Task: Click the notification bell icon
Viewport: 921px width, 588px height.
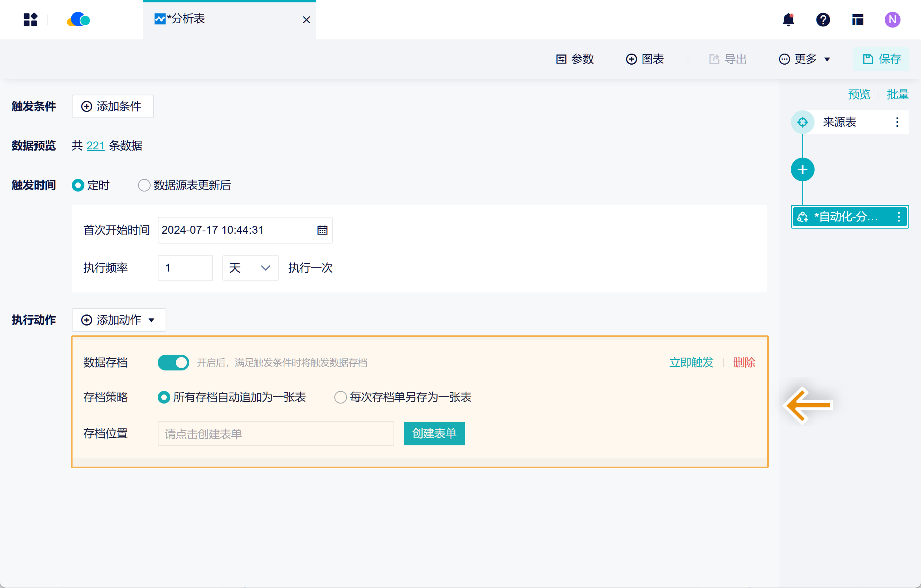Action: pos(788,19)
